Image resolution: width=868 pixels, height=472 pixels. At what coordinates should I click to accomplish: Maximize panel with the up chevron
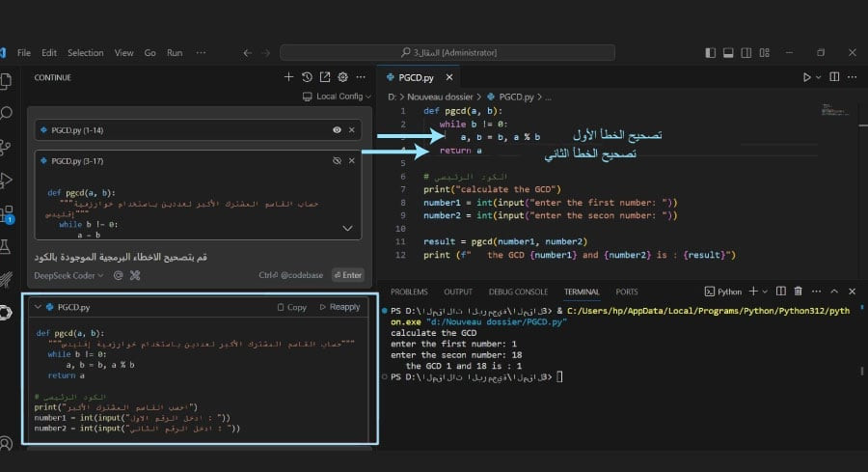click(x=834, y=292)
